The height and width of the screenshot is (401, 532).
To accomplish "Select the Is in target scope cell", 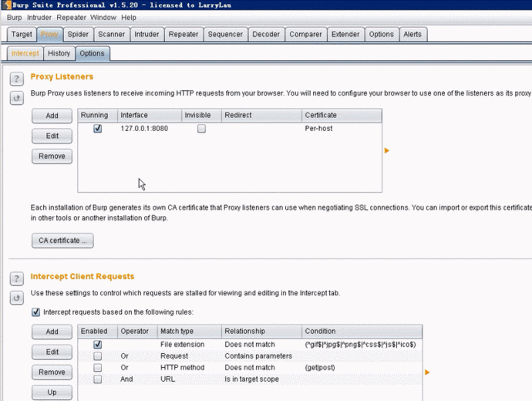I will click(251, 379).
